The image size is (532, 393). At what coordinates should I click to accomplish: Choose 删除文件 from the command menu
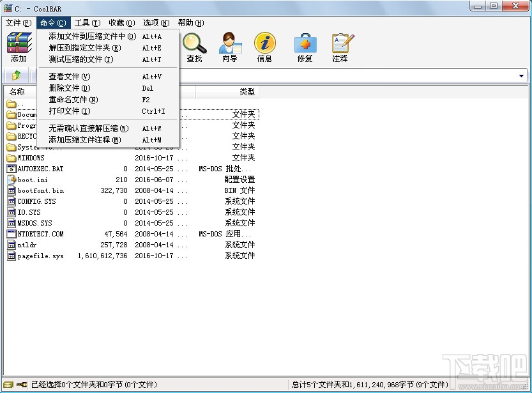pyautogui.click(x=68, y=88)
